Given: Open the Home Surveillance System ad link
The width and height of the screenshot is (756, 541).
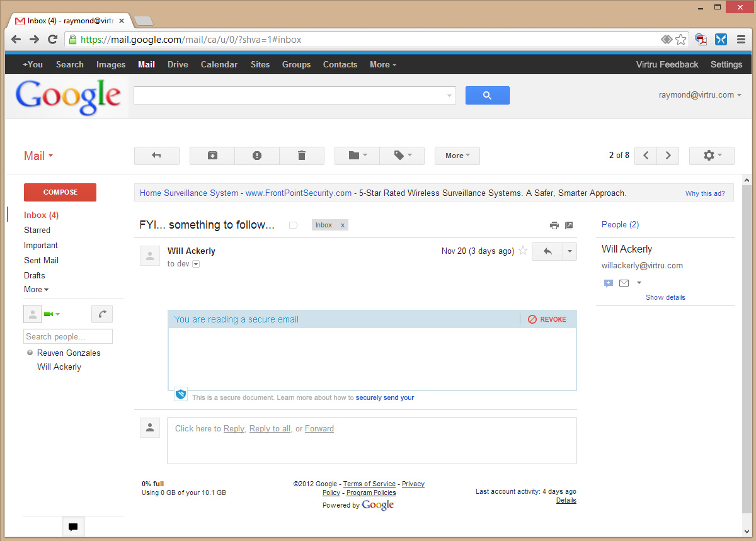Looking at the screenshot, I should coord(189,193).
